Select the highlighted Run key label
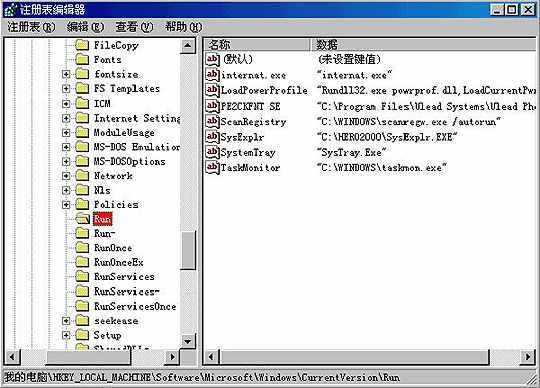This screenshot has width=540, height=388. click(103, 219)
